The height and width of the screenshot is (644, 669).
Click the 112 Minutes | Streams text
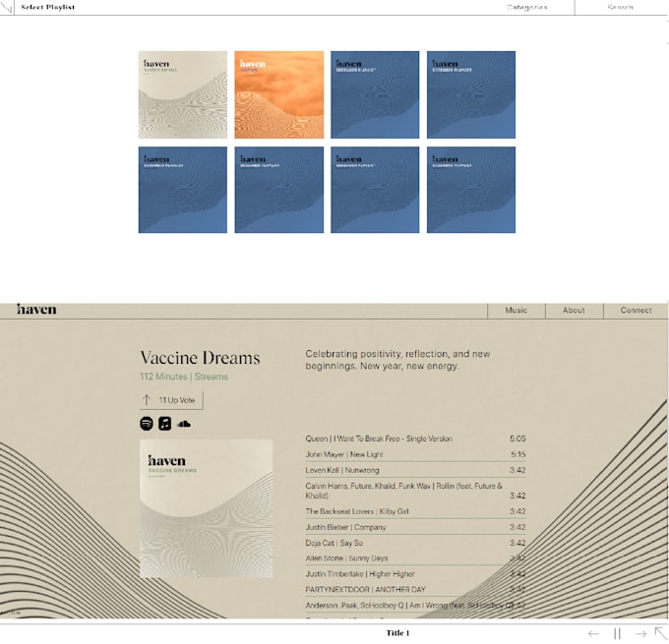(x=184, y=377)
